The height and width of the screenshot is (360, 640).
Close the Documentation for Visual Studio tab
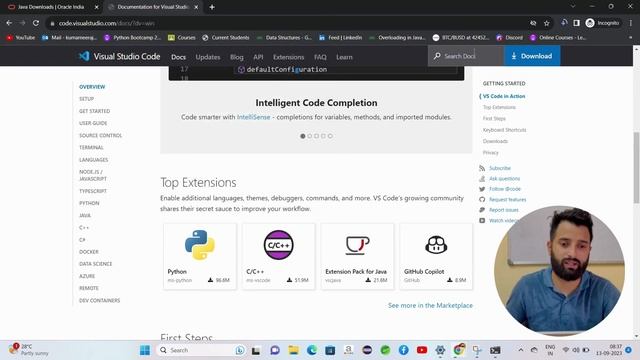point(196,7)
